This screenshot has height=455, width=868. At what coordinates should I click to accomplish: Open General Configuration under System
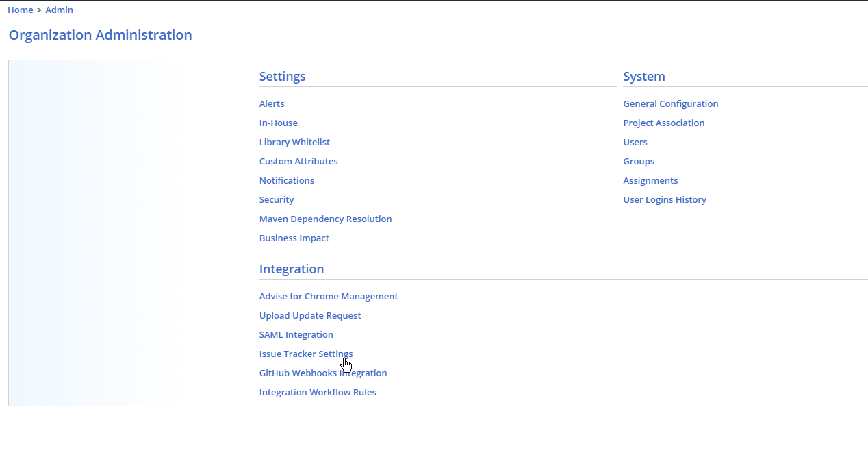tap(670, 104)
